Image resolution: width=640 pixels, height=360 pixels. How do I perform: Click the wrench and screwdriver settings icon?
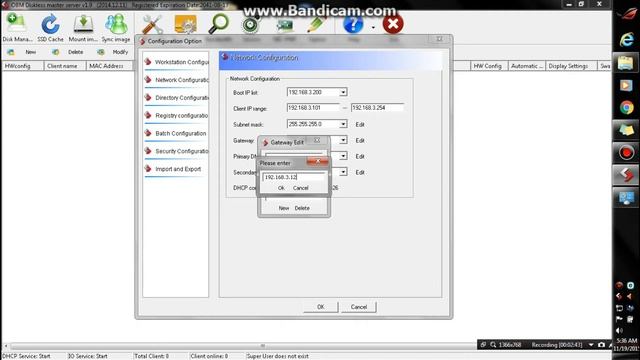[152, 25]
